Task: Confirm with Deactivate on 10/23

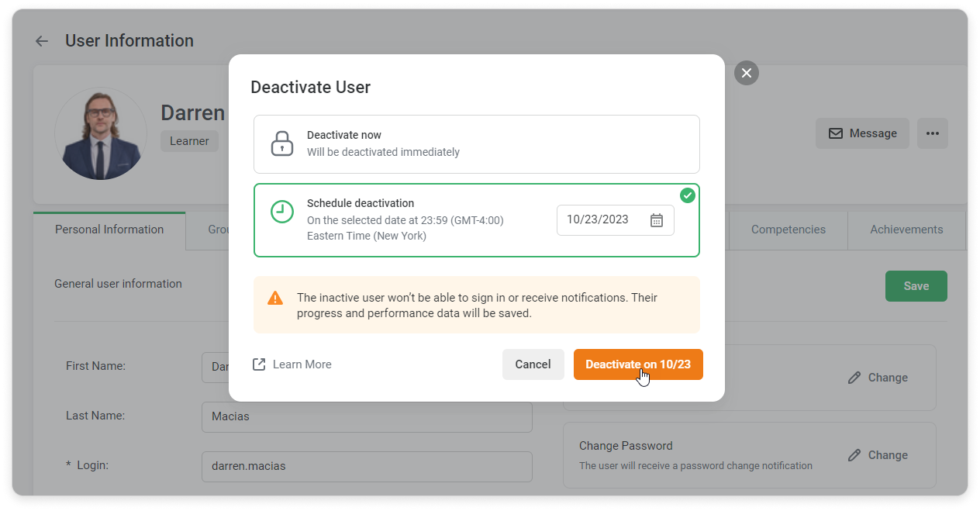Action: click(x=638, y=364)
